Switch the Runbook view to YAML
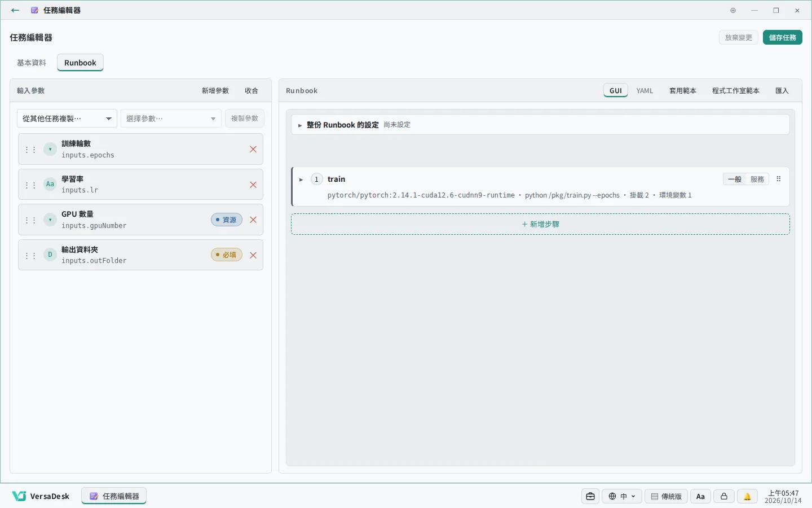The height and width of the screenshot is (508, 812). point(645,90)
